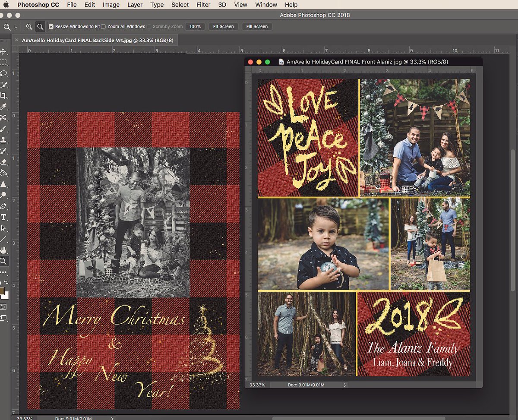The image size is (518, 420).
Task: Click the Fill Screen button
Action: point(257,26)
